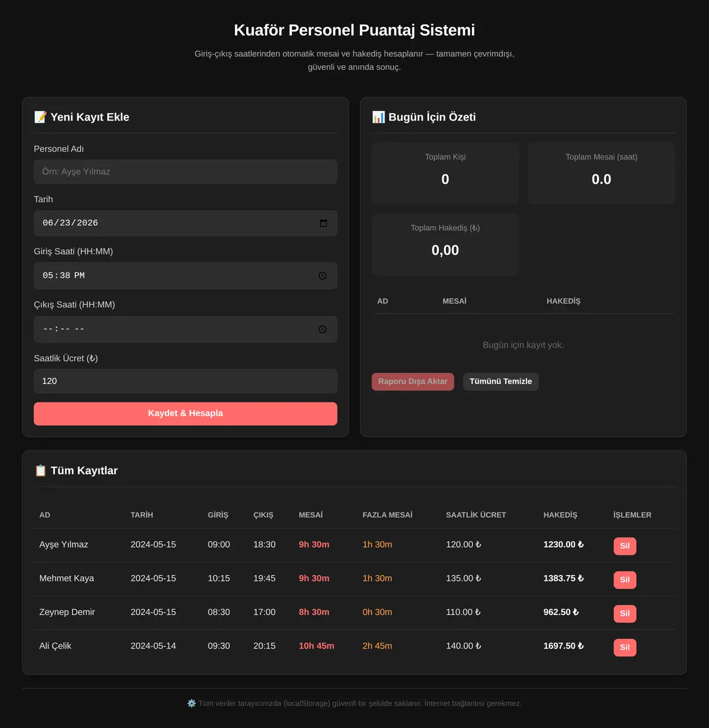Click hakediş value 962.50 ₺

point(561,612)
